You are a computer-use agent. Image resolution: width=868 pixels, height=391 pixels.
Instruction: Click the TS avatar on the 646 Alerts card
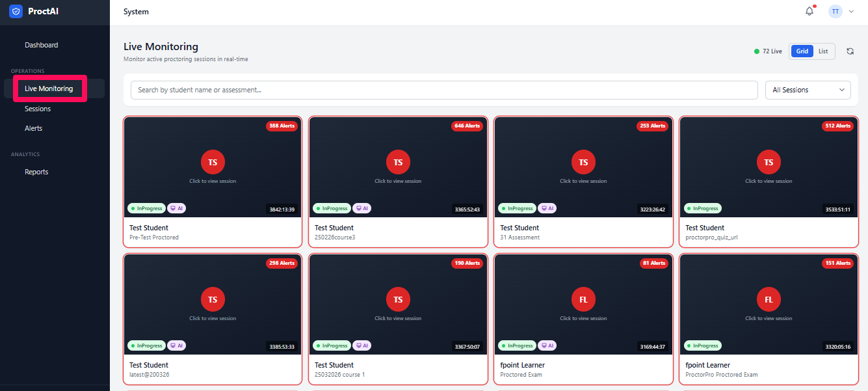click(398, 162)
